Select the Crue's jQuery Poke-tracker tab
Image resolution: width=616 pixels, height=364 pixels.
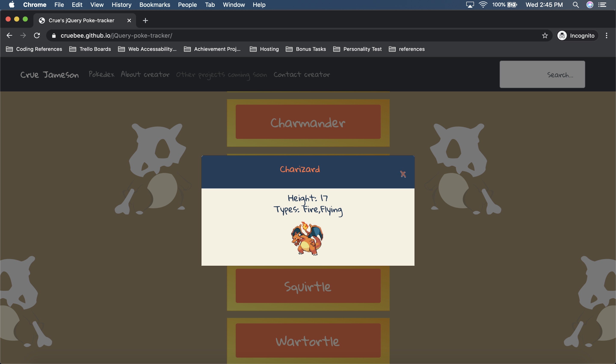point(85,20)
